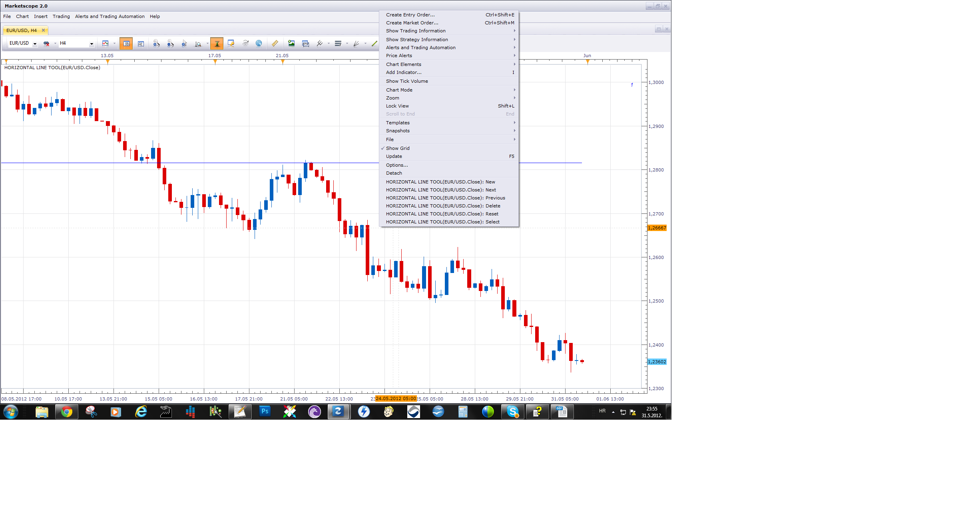
Task: Click the HORIZONTAL LINE TOOL chart label
Action: pos(52,68)
